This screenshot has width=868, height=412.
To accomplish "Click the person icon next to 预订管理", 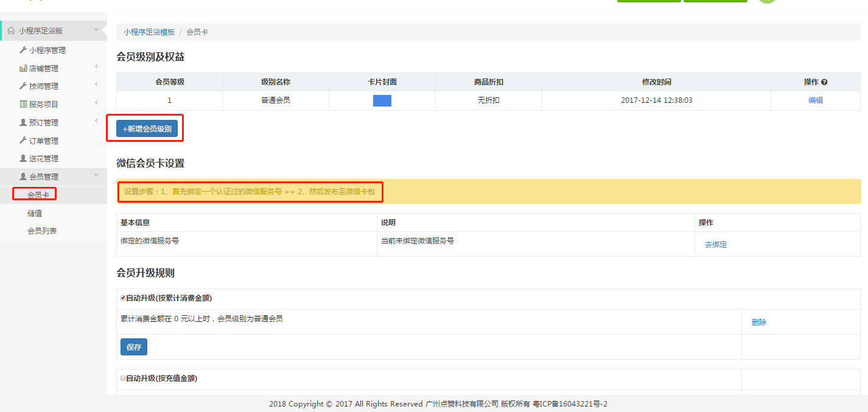I will click(x=23, y=122).
